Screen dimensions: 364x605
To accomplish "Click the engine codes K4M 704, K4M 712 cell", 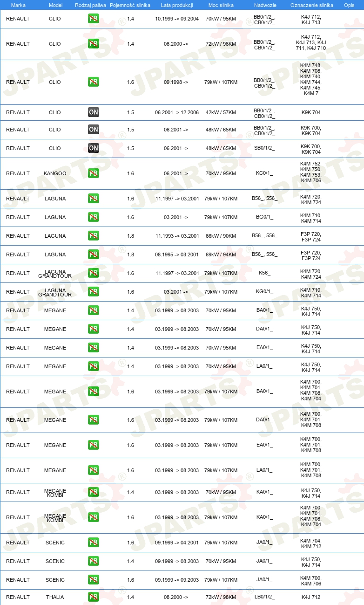I will coord(311,543).
